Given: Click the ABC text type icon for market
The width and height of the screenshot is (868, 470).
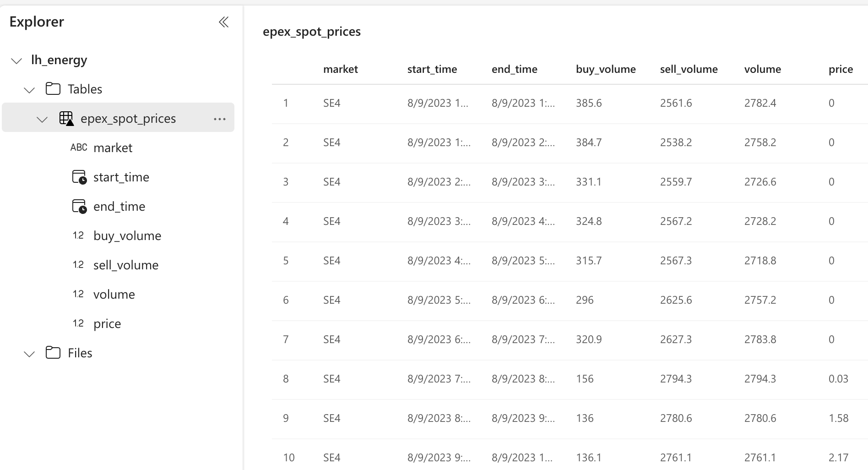Looking at the screenshot, I should pyautogui.click(x=79, y=148).
